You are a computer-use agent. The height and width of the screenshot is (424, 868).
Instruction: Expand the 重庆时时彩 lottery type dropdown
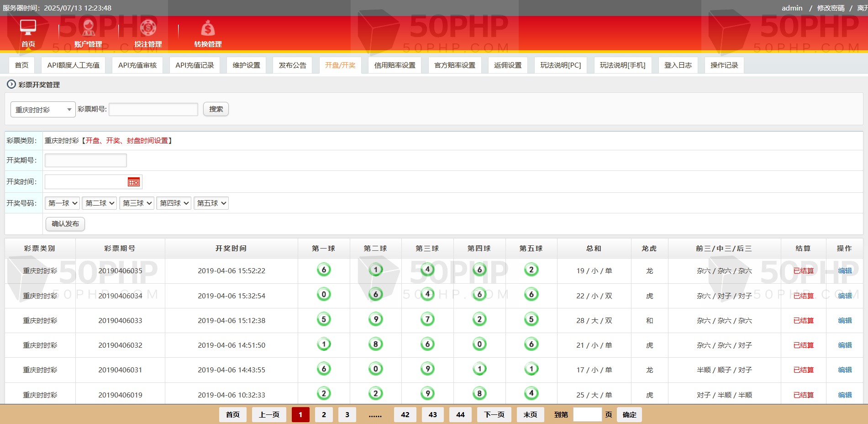(43, 110)
